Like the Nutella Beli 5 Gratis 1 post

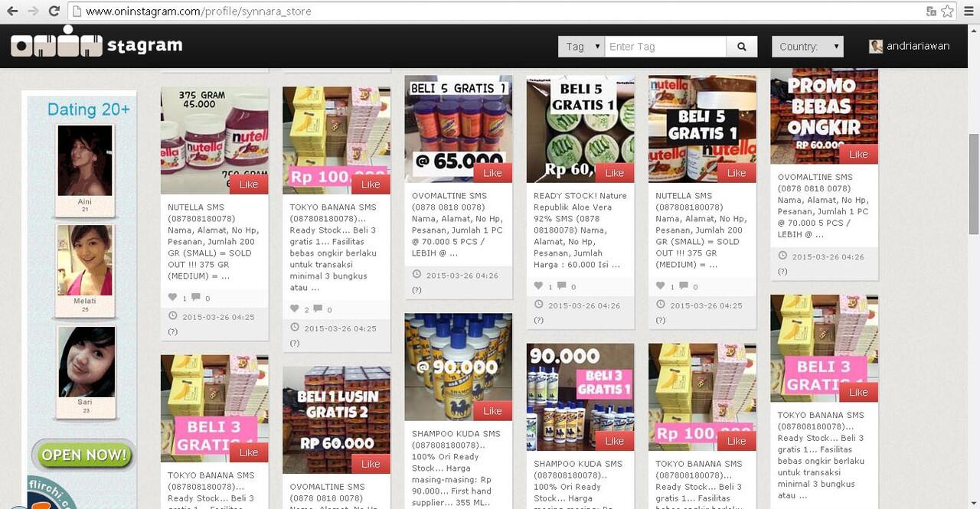(x=737, y=173)
